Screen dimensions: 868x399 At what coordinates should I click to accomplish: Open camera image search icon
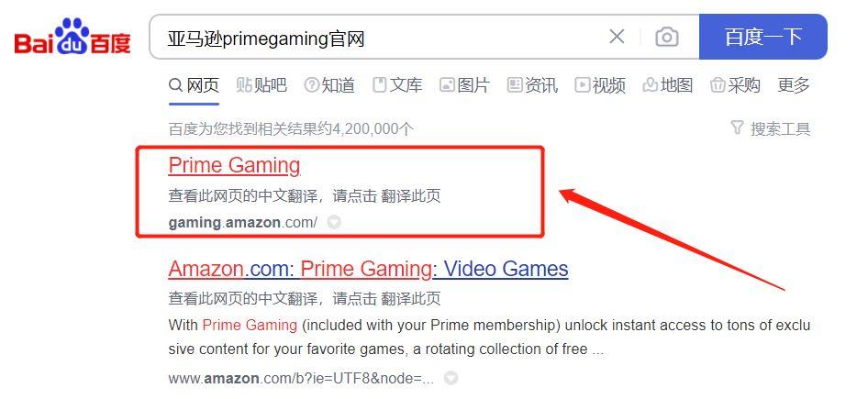pyautogui.click(x=666, y=37)
